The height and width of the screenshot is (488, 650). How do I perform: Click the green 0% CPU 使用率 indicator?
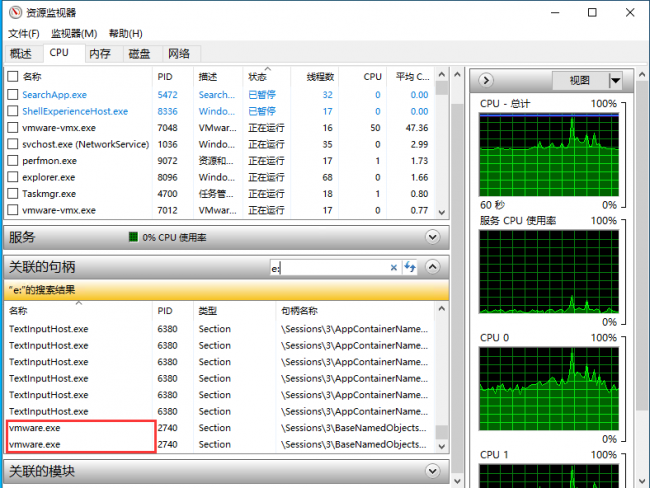pos(133,237)
